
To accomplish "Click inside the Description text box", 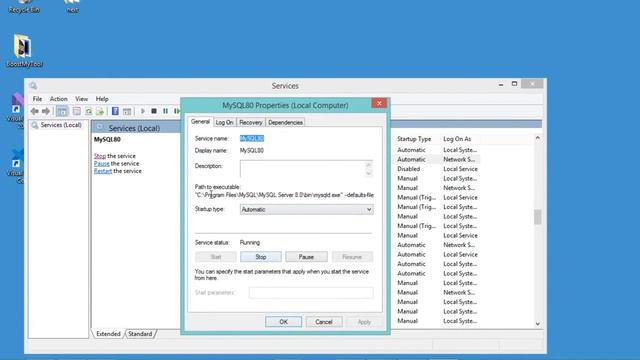I will tap(302, 169).
